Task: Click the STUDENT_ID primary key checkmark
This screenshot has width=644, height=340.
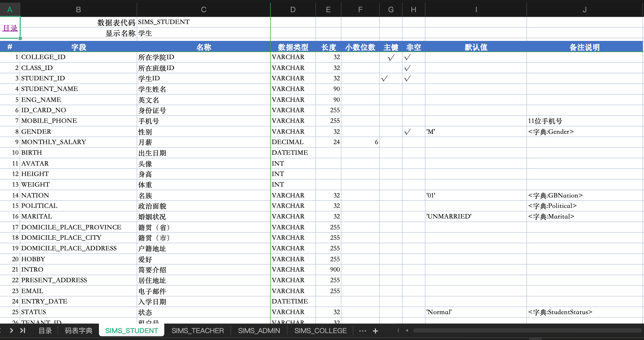Action: tap(384, 78)
